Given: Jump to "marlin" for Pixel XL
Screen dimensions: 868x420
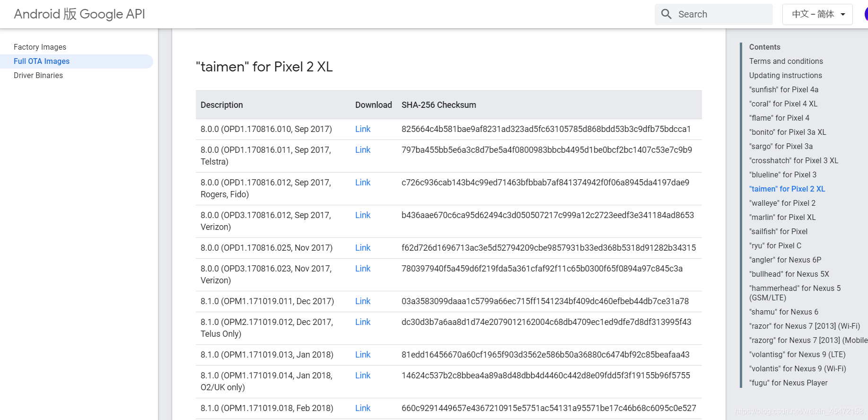Looking at the screenshot, I should pyautogui.click(x=782, y=217).
